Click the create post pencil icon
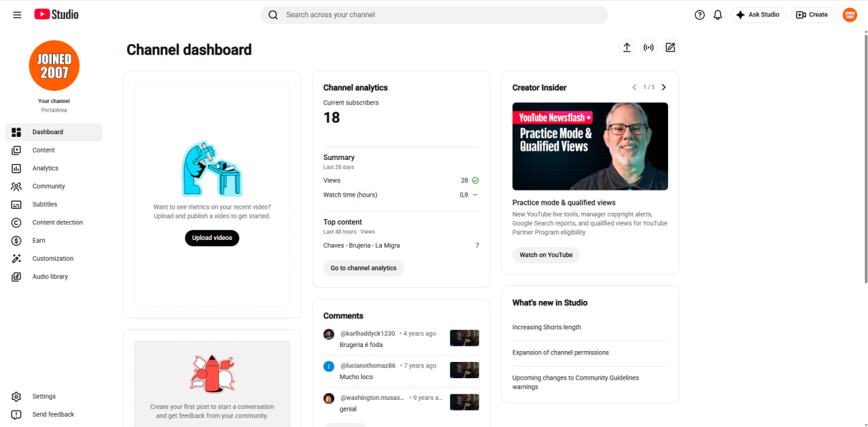 pos(670,47)
